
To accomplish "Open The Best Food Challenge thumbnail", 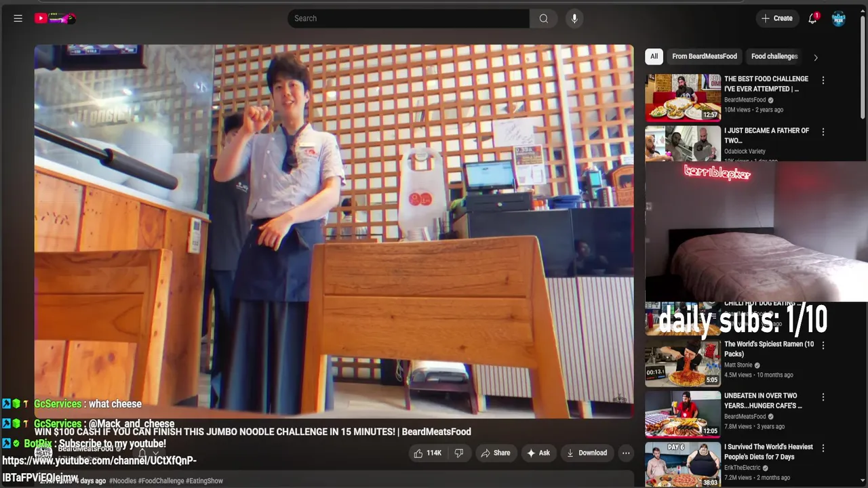I will point(683,98).
